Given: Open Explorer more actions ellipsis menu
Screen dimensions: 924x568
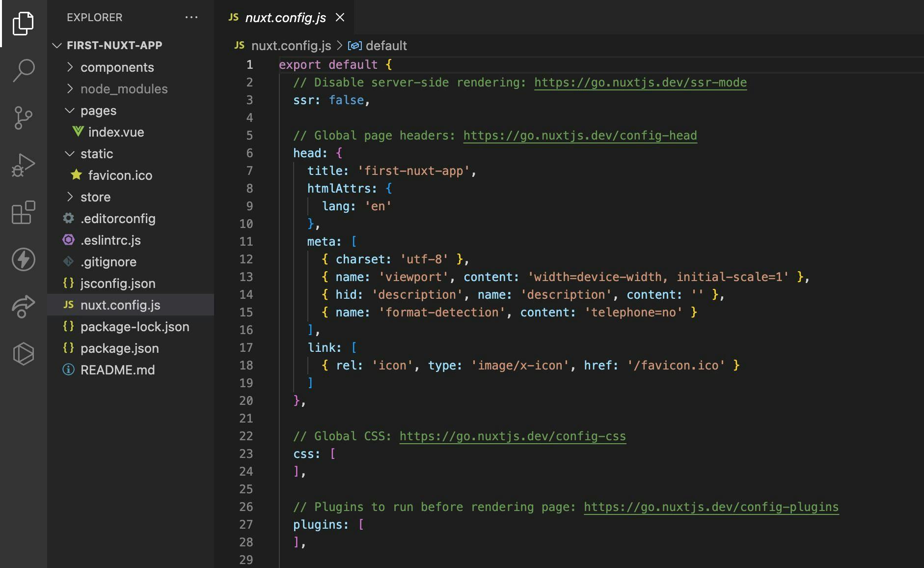Looking at the screenshot, I should pyautogui.click(x=191, y=17).
